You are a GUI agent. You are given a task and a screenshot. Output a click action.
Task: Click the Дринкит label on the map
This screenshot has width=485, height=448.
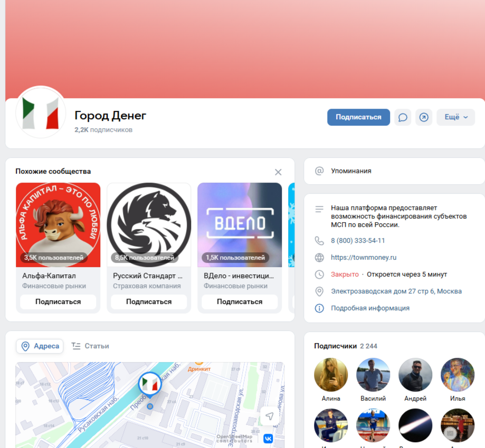[199, 369]
